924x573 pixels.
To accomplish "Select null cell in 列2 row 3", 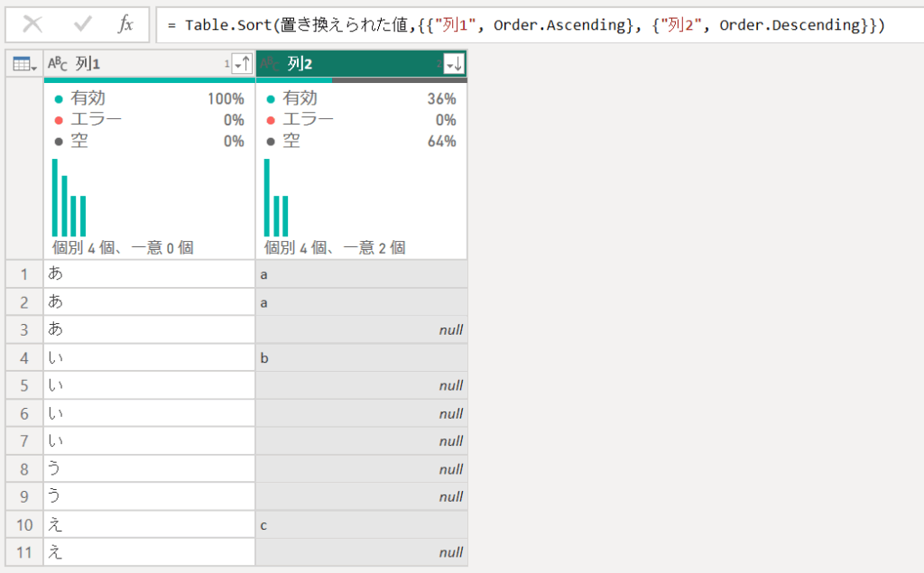I will [362, 329].
